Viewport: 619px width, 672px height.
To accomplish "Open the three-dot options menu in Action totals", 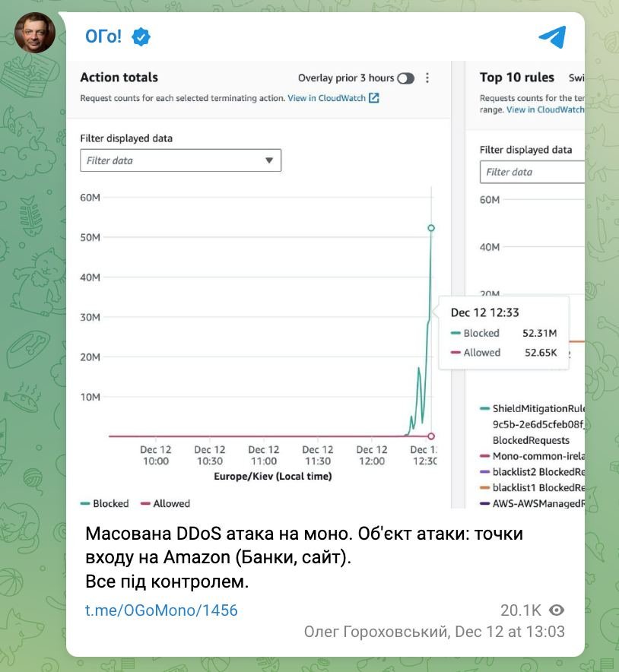I will pyautogui.click(x=427, y=78).
